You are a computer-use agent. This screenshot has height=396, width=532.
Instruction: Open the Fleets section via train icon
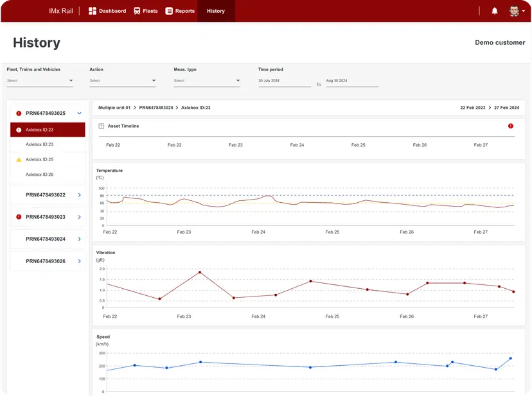136,10
